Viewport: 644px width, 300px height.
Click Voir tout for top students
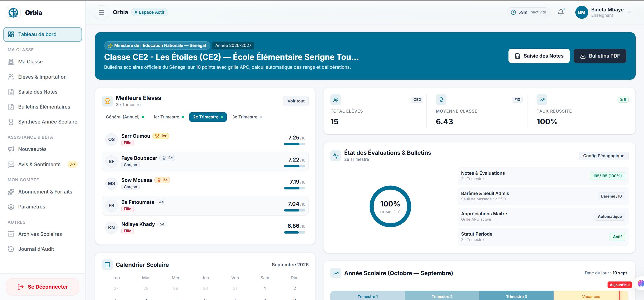click(296, 101)
